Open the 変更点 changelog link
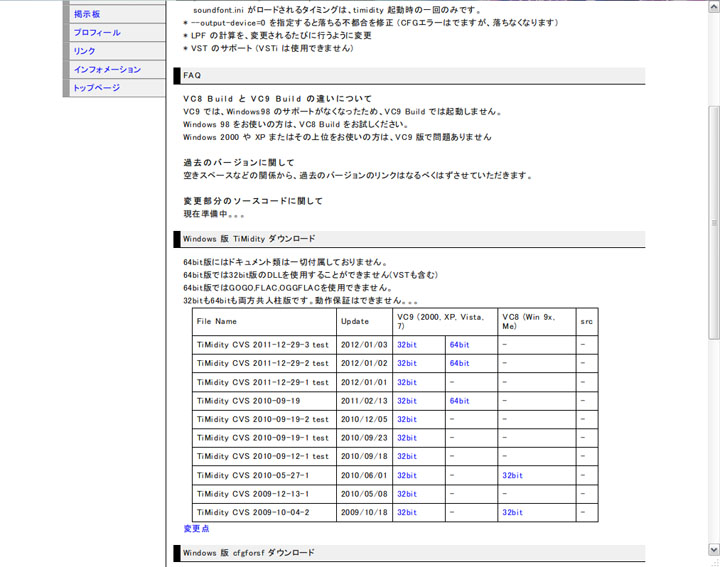720x567 pixels. point(196,528)
